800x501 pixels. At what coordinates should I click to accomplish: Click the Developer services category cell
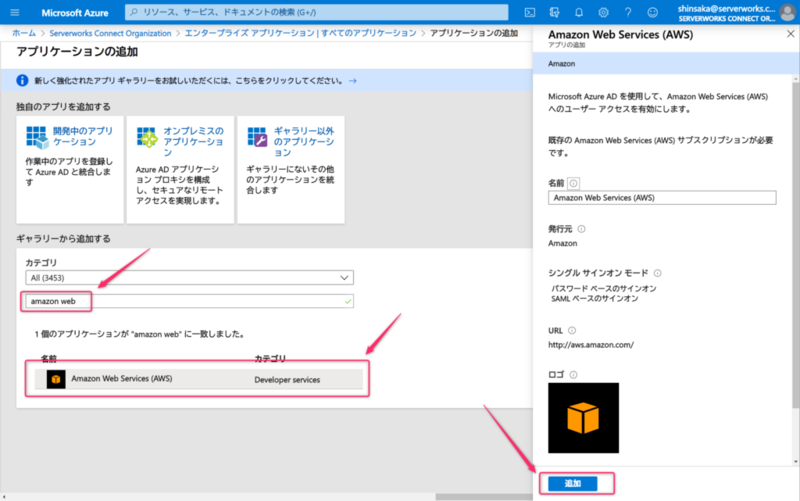287,380
